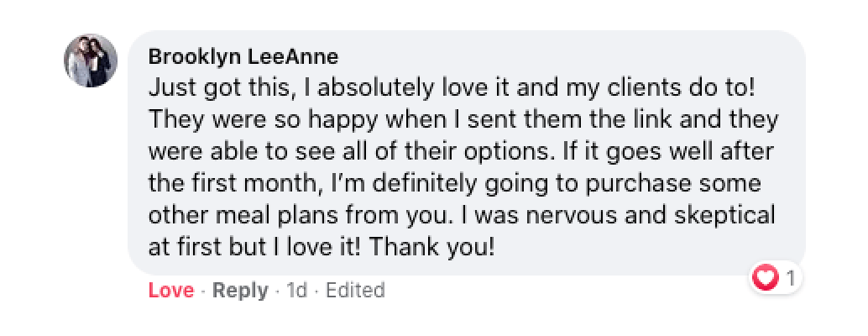Screen dimensions: 868x336
Task: Open the 1d comment timestamp
Action: tap(297, 291)
